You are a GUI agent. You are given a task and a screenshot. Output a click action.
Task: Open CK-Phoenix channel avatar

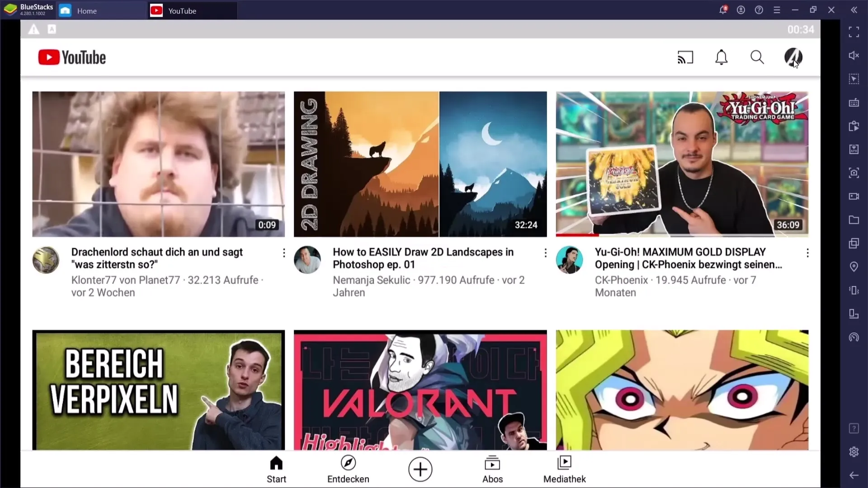point(569,260)
